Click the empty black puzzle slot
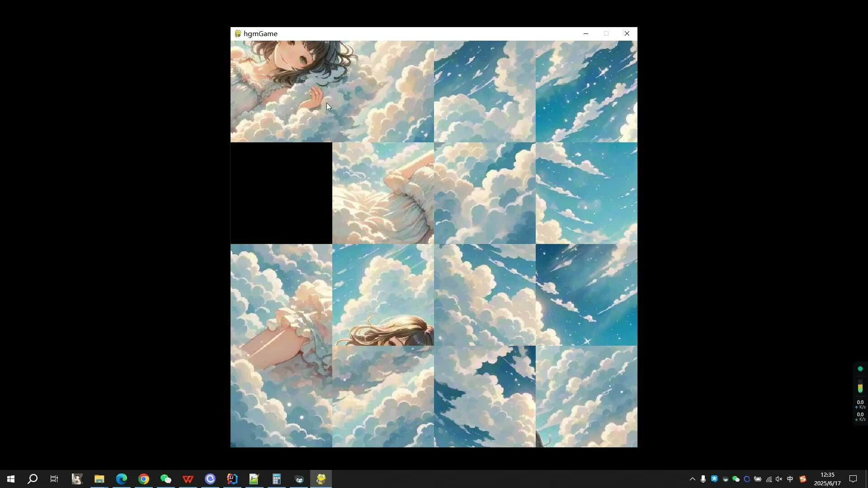 coord(281,193)
